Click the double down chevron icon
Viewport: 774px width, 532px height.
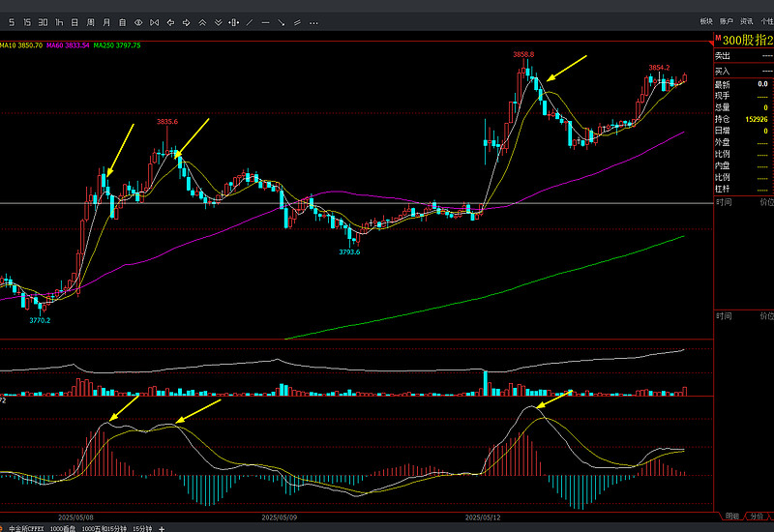click(x=217, y=21)
